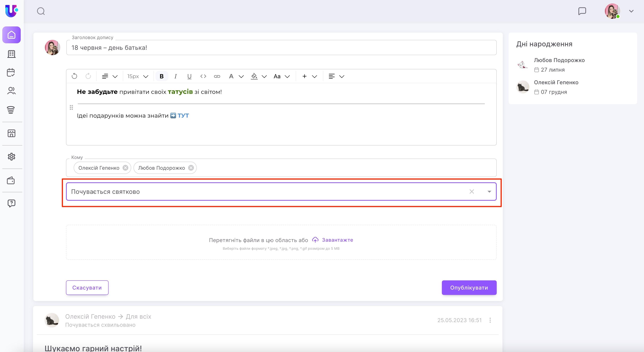The height and width of the screenshot is (352, 644).
Task: Open the home page in sidebar
Action: (12, 35)
